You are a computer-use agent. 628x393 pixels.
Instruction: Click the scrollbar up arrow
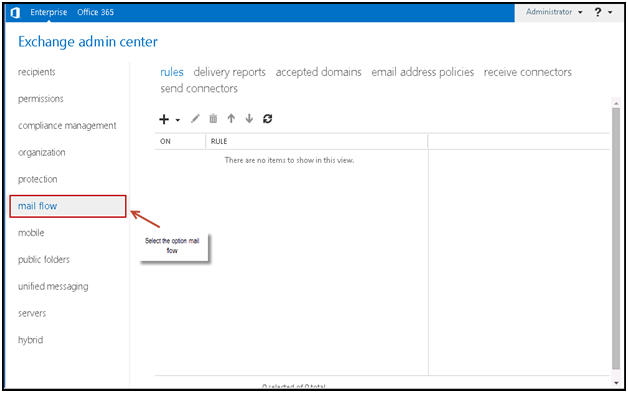pos(616,103)
